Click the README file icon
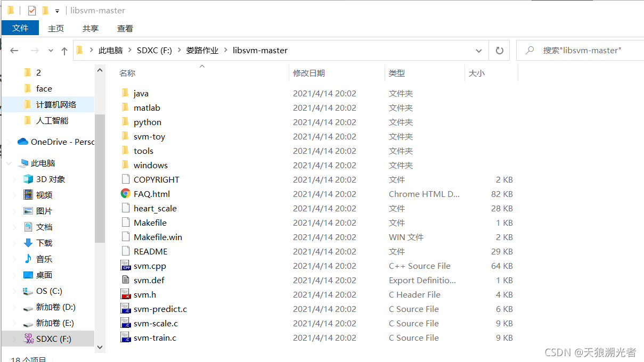The image size is (644, 362). 126,251
